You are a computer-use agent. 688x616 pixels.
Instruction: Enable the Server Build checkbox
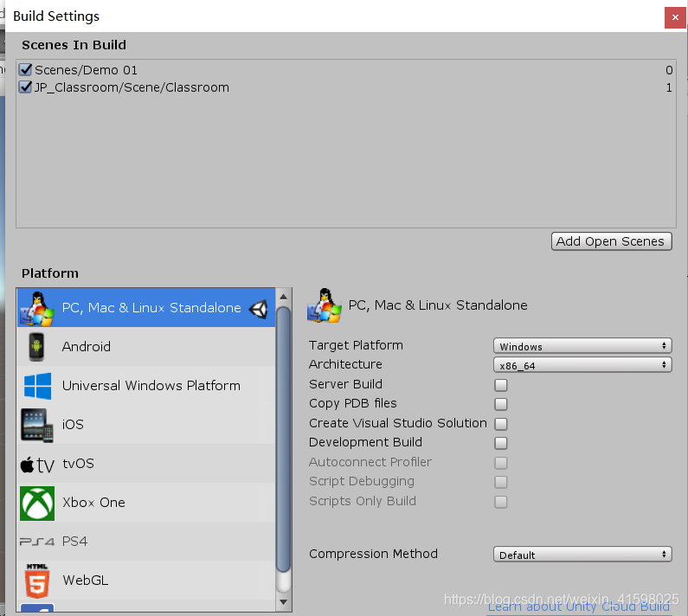(501, 385)
